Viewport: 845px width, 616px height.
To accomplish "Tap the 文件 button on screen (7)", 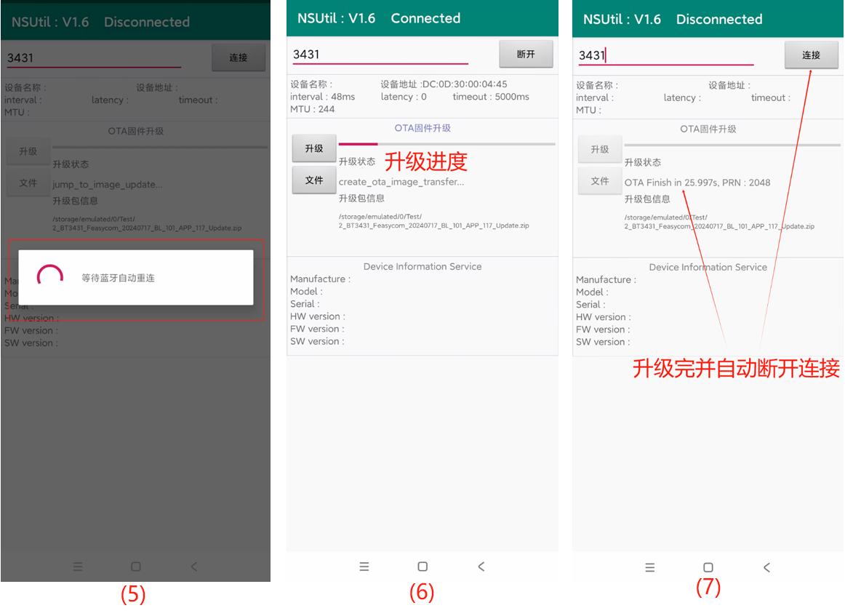I will tap(600, 181).
